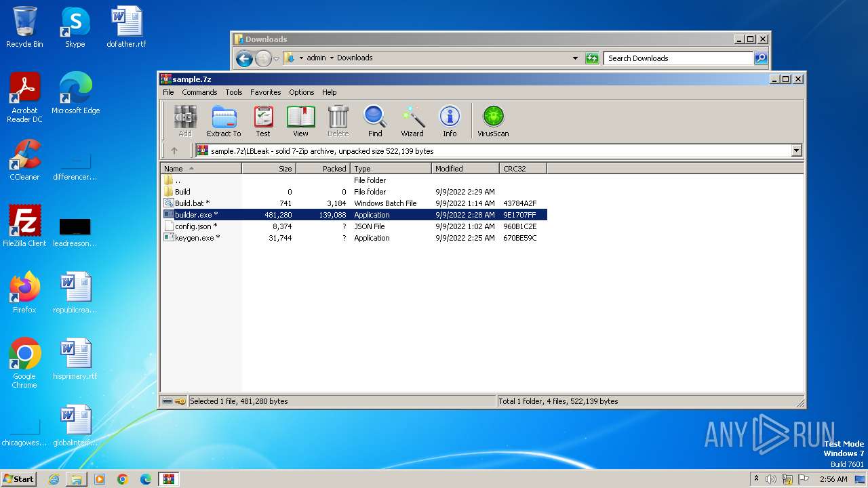Open the Help menu

click(x=330, y=92)
